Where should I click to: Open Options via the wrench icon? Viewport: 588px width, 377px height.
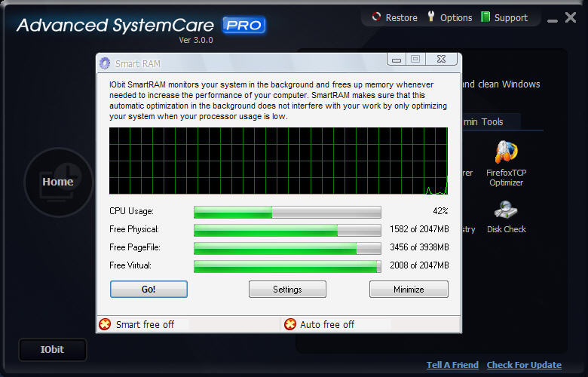coord(431,16)
